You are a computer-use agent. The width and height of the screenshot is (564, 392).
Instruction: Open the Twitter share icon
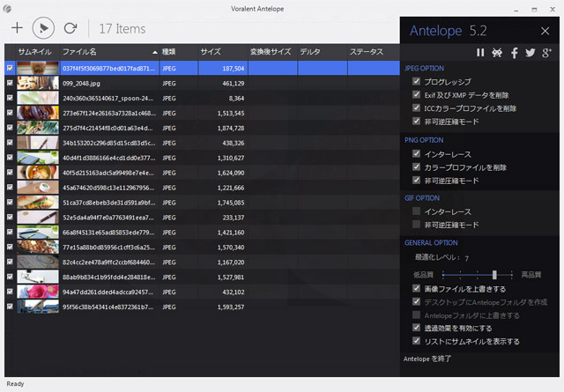pyautogui.click(x=531, y=53)
